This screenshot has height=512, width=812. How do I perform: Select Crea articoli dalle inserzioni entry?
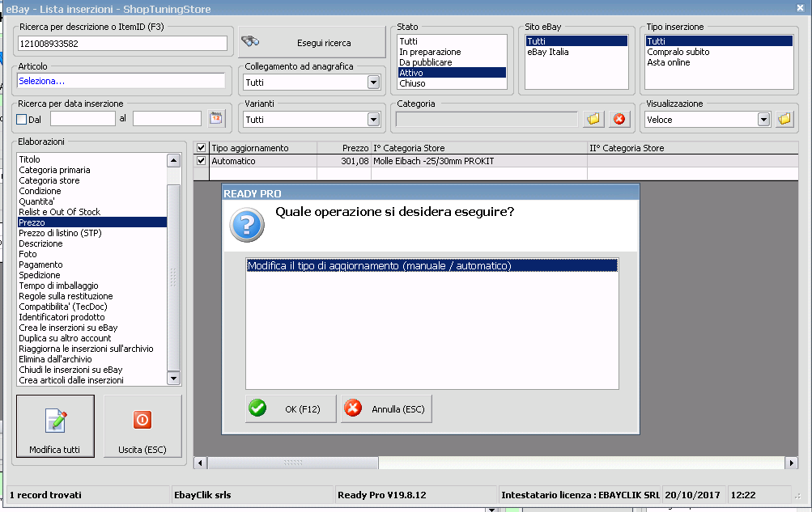pos(91,380)
